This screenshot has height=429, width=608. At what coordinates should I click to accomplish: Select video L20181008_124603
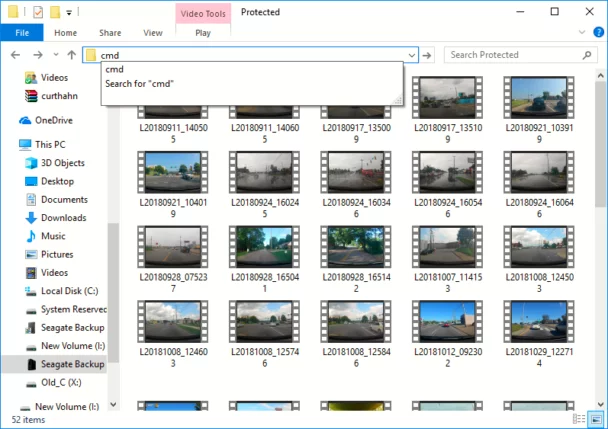pos(173,334)
